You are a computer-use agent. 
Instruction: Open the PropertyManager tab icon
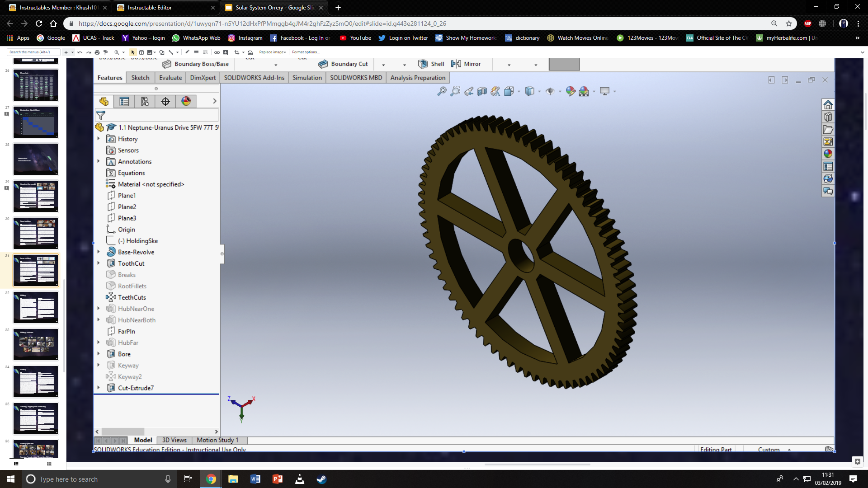[124, 101]
